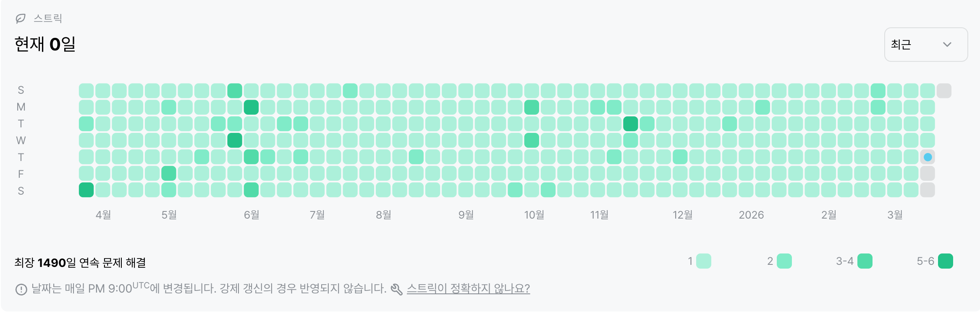Open the 최근 dropdown
The image size is (980, 322).
point(925,45)
